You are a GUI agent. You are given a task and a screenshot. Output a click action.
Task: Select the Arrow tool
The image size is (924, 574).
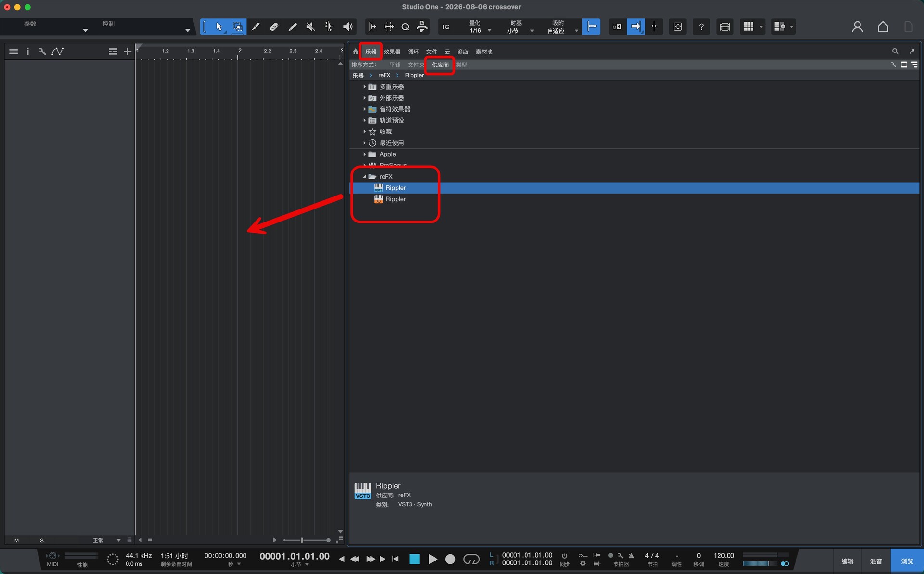pos(219,26)
